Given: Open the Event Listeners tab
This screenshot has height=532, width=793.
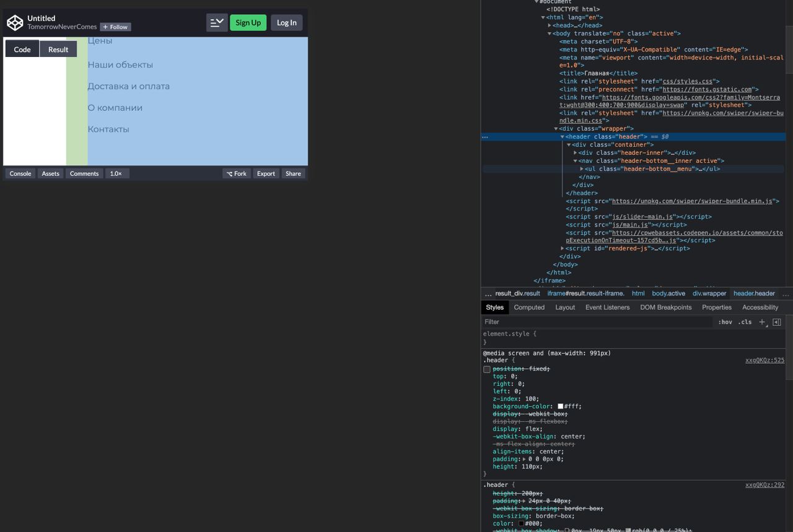Looking at the screenshot, I should coord(607,307).
